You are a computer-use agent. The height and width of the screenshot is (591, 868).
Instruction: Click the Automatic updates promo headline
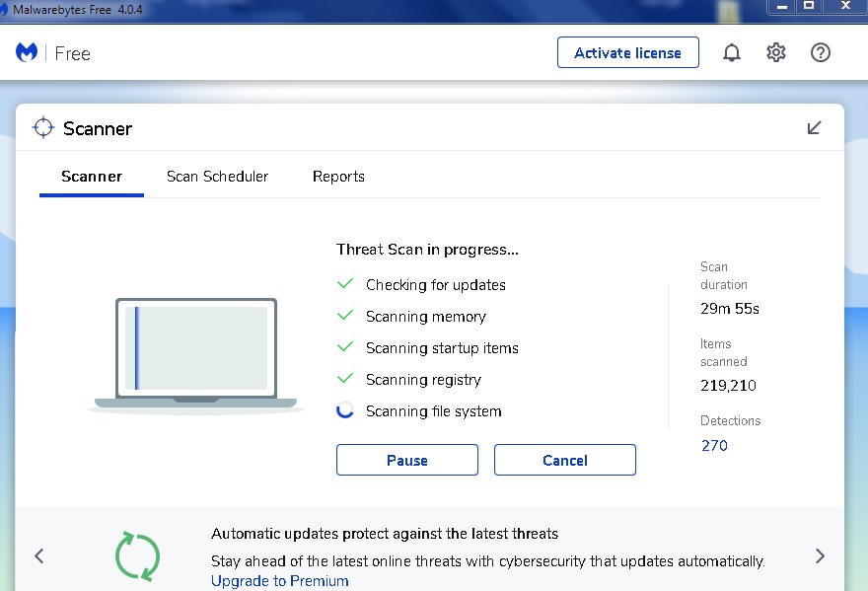click(384, 534)
